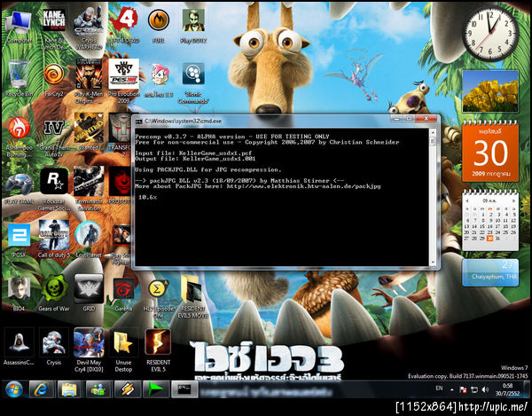The image size is (532, 416).
Task: Open Pro Evolution 2009 shortcut
Action: 123,82
